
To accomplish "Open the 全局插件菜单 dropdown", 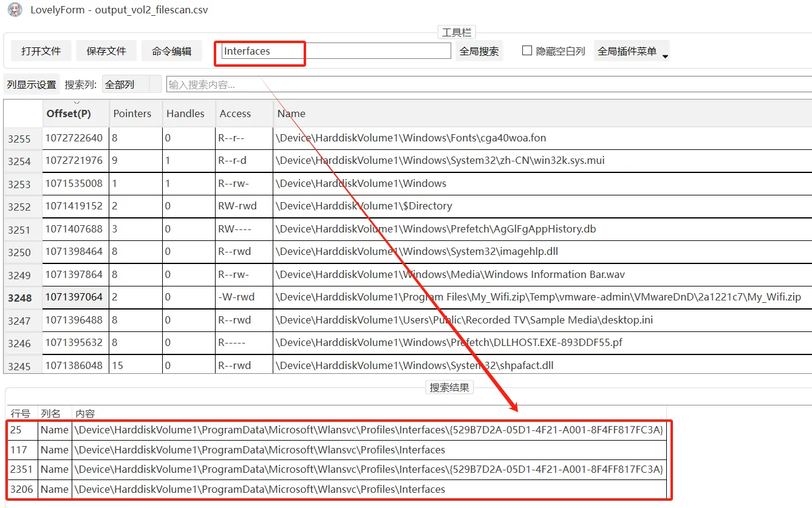I will click(632, 51).
